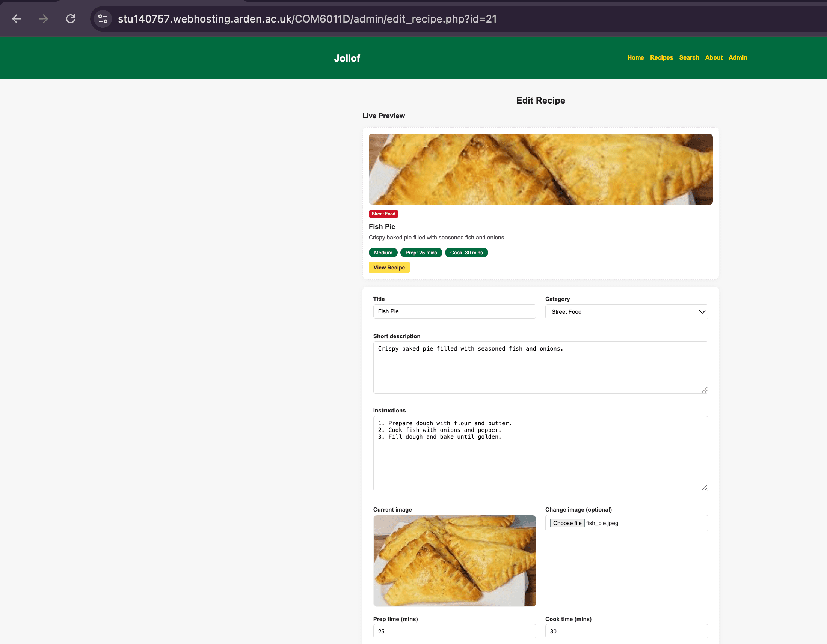The width and height of the screenshot is (827, 644).
Task: Click the Live Preview fish pie image
Action: 540,169
